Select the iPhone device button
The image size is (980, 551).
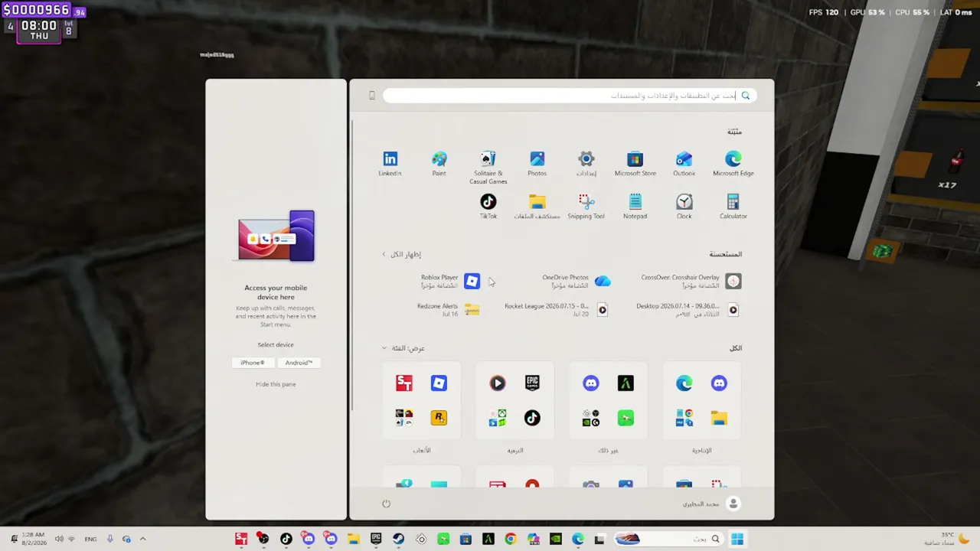[x=253, y=363]
